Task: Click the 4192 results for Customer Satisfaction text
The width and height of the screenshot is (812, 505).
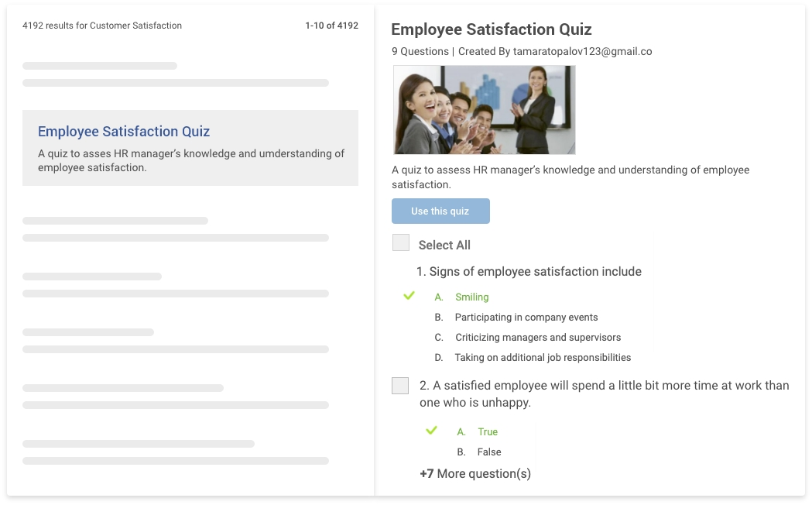Action: [102, 26]
